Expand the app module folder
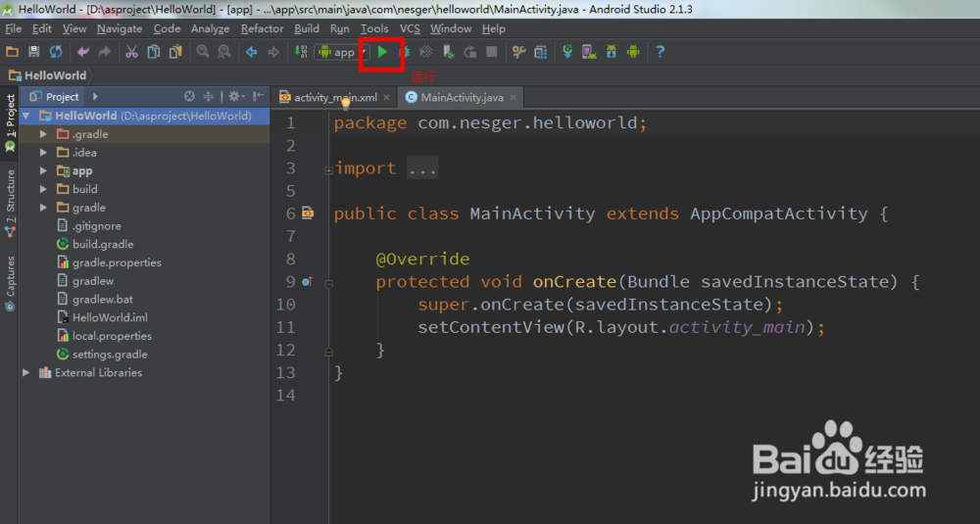Viewport: 980px width, 524px height. pos(43,170)
